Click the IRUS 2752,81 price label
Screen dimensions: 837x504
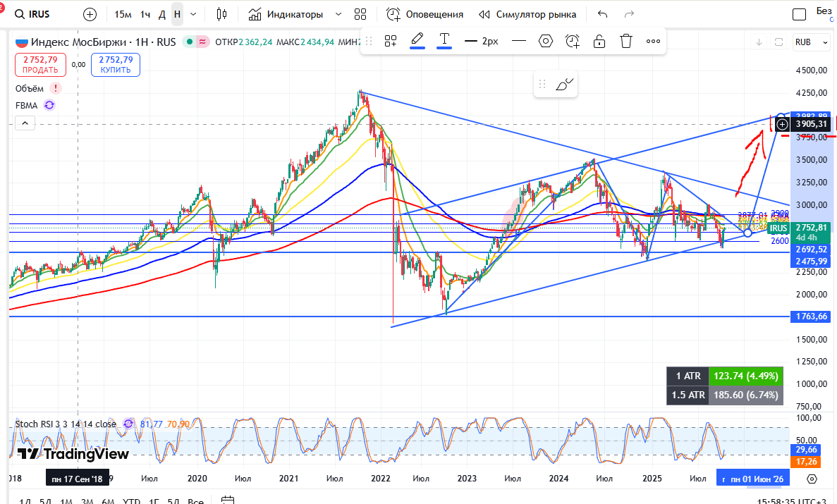pyautogui.click(x=799, y=228)
